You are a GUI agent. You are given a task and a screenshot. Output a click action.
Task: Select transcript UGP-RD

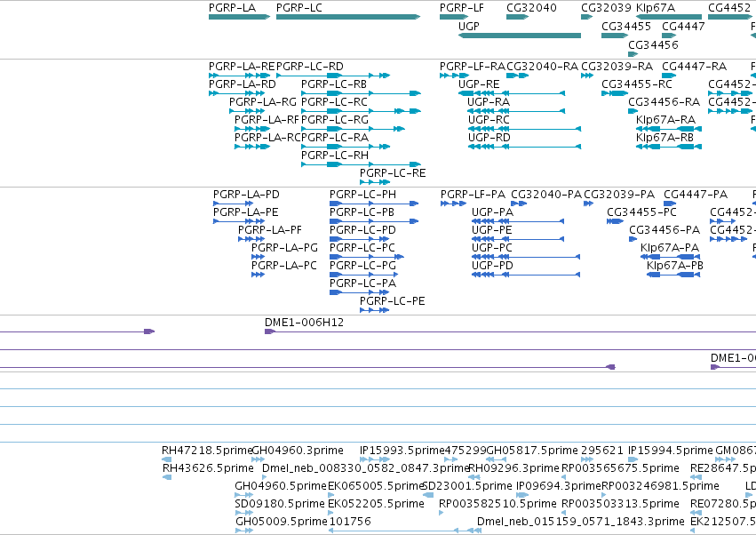[524, 147]
